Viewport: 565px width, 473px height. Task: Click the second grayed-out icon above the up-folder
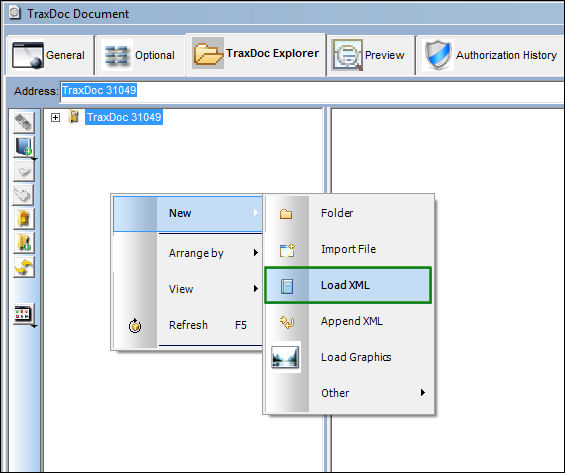(x=24, y=195)
